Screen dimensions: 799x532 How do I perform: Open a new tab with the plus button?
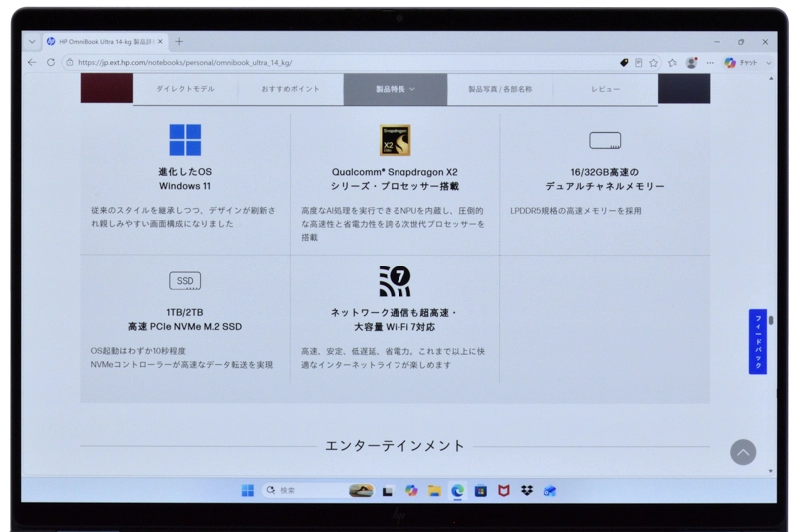click(x=179, y=41)
